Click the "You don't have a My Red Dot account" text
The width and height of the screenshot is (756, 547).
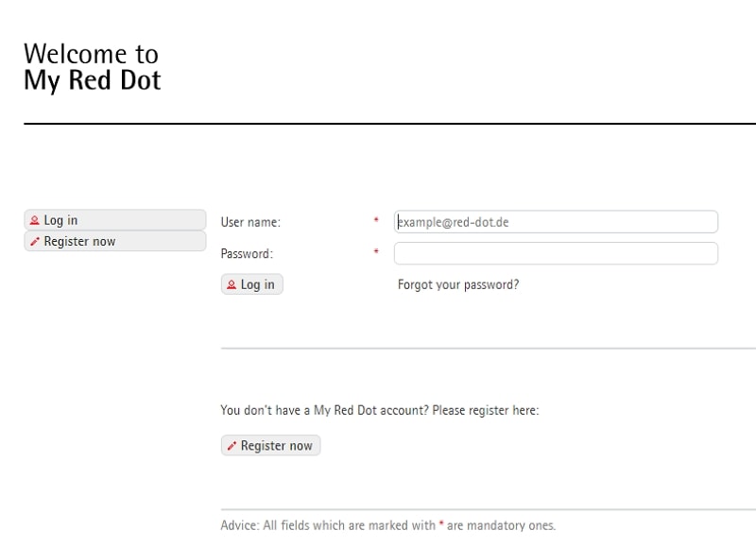[x=379, y=411]
